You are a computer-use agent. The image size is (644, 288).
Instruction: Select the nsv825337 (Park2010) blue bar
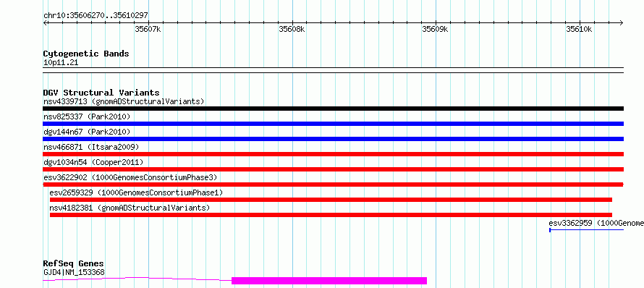coord(333,124)
